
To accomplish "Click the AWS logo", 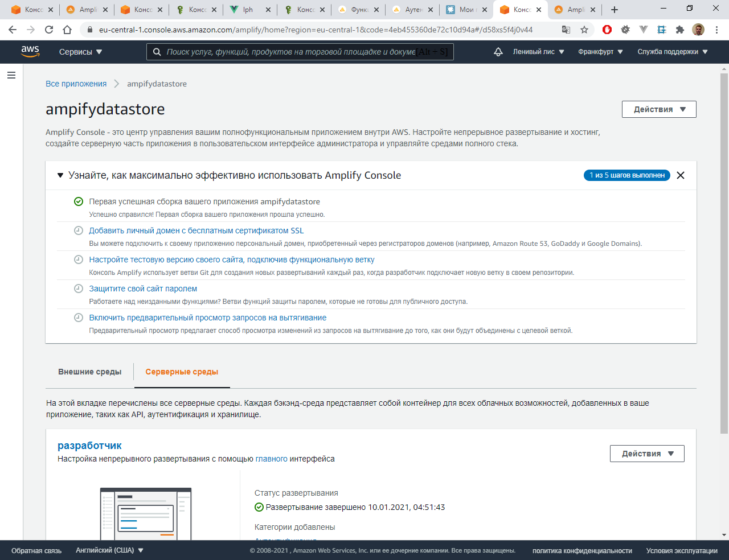I will click(x=30, y=51).
